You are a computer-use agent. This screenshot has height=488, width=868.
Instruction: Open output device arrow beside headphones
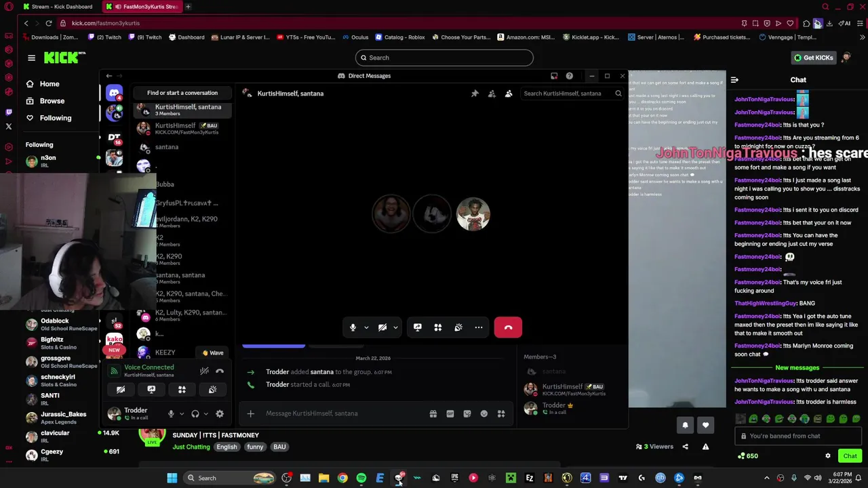(x=205, y=413)
